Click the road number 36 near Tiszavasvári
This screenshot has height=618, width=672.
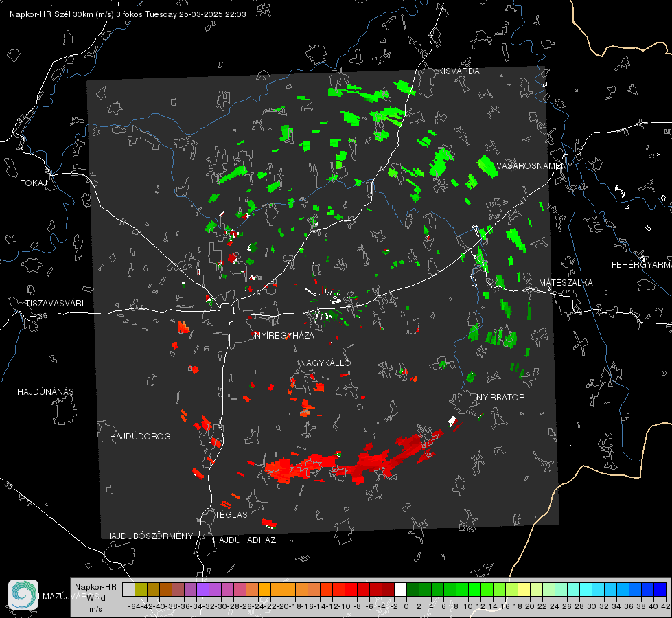click(x=43, y=316)
